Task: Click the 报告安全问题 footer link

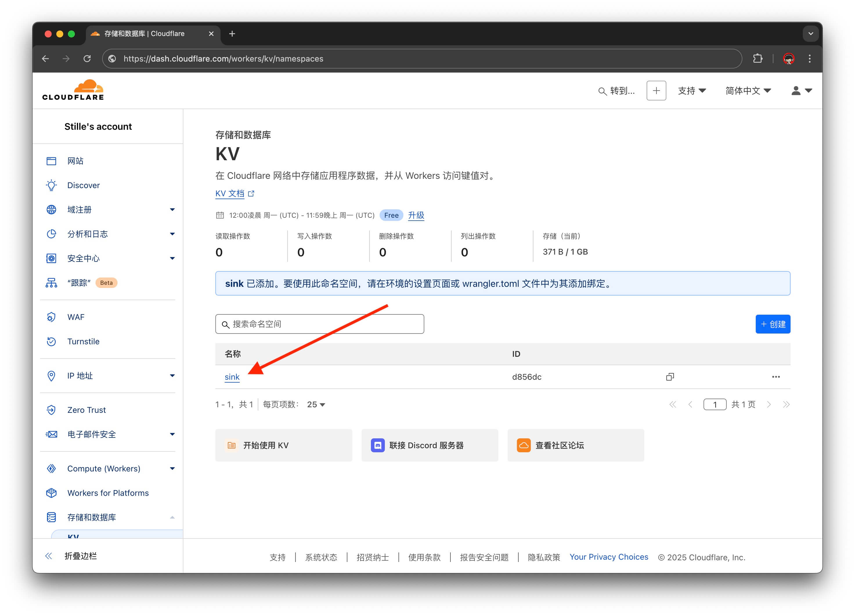Action: (x=484, y=557)
